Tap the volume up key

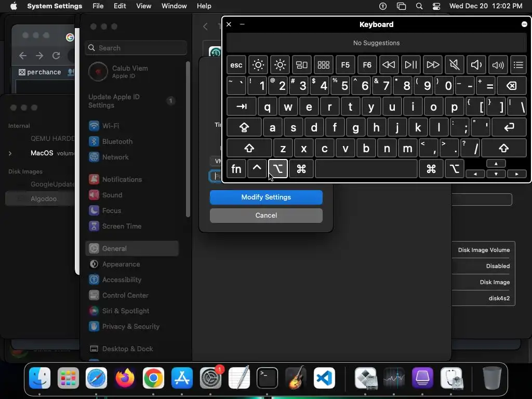(x=498, y=65)
